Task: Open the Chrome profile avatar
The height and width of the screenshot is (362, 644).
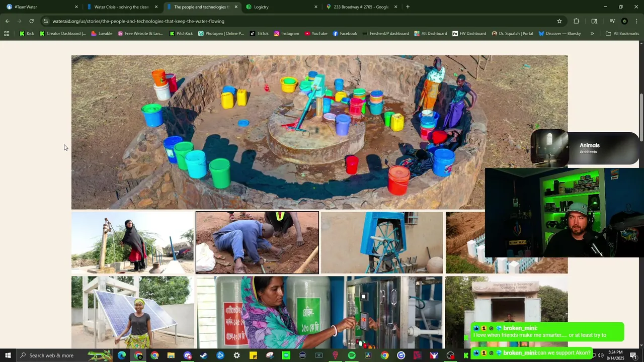Action: 624,21
